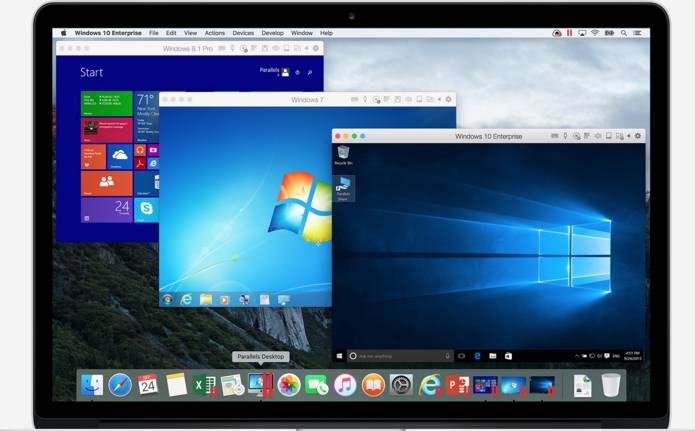695x431 pixels.
Task: Launch Internet Explorer from the Dock
Action: pyautogui.click(x=430, y=385)
